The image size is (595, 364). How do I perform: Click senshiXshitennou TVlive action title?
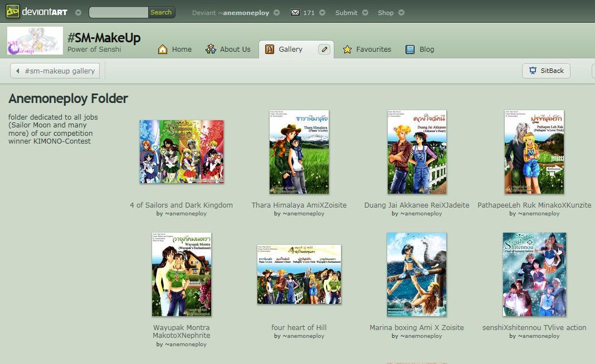pyautogui.click(x=534, y=328)
